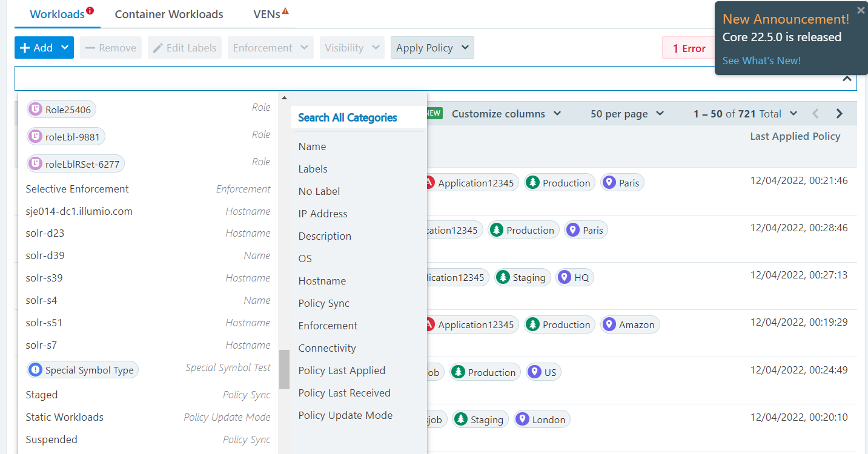
Task: Close the New Announcement popup
Action: pos(861,10)
